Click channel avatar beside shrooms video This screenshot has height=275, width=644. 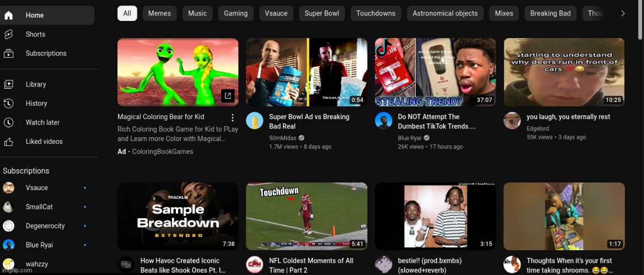point(512,265)
